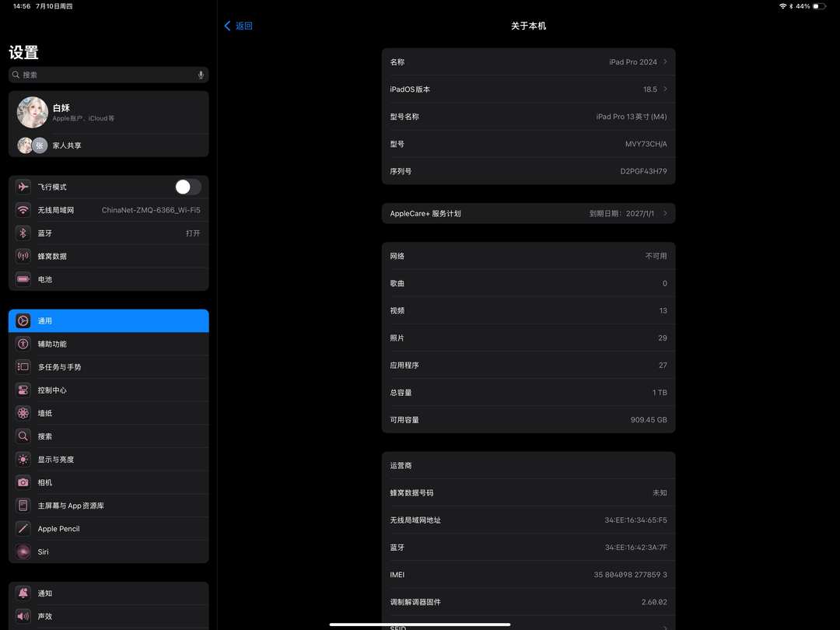Screen dimensions: 840x630
Task: Tap the battery icon in sidebar
Action: click(x=23, y=279)
